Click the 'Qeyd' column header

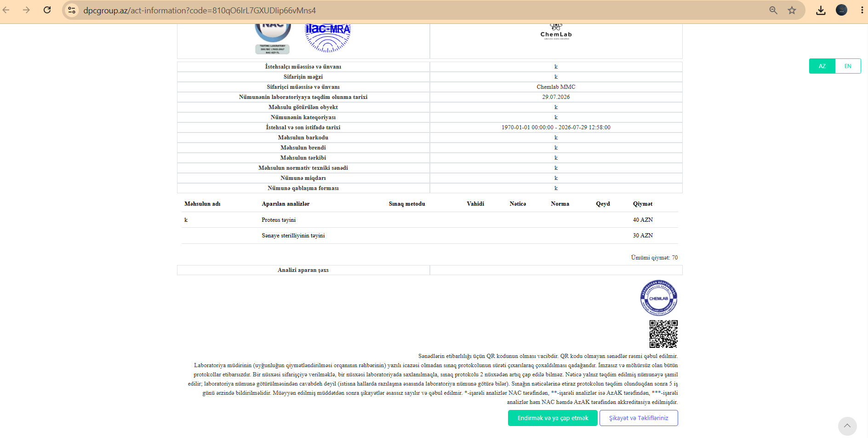tap(603, 204)
